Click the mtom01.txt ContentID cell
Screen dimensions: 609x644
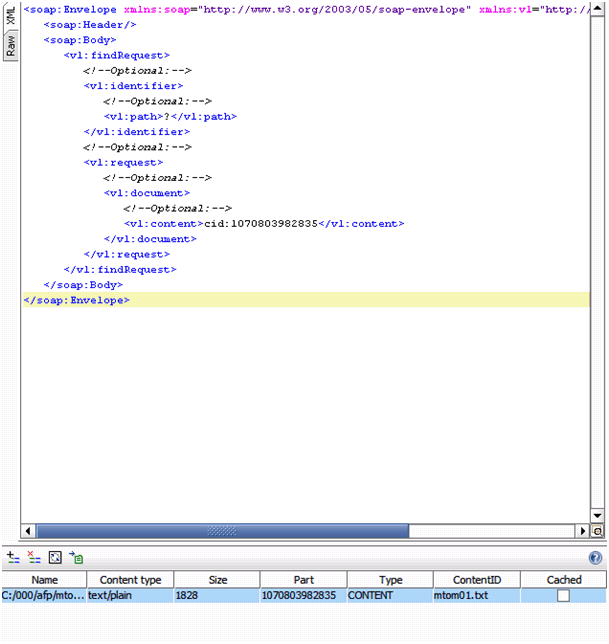pos(477,596)
